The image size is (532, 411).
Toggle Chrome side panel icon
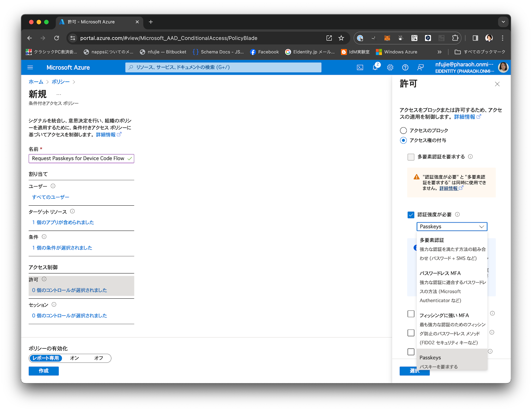[x=475, y=38]
